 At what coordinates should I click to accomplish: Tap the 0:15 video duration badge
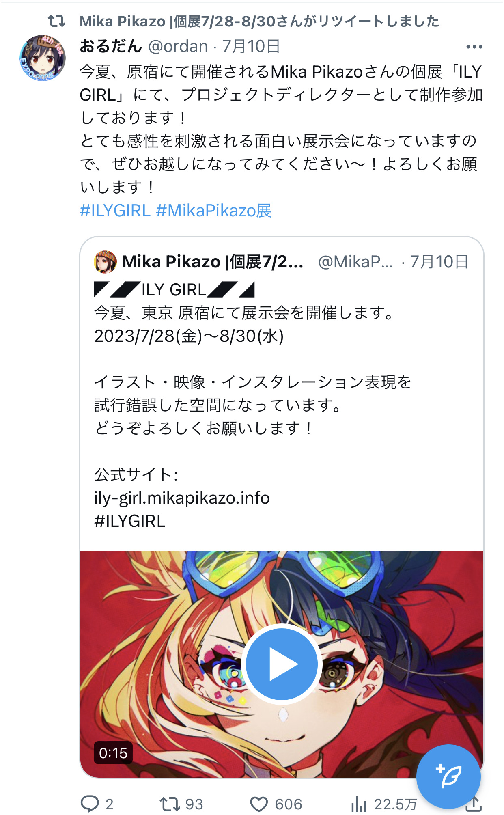click(x=113, y=753)
